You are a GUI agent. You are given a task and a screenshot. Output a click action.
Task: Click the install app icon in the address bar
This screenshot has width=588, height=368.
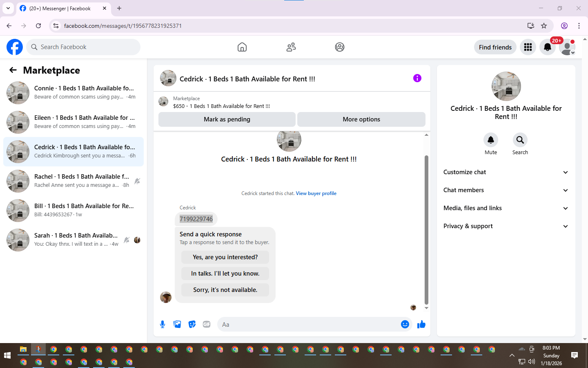[531, 26]
